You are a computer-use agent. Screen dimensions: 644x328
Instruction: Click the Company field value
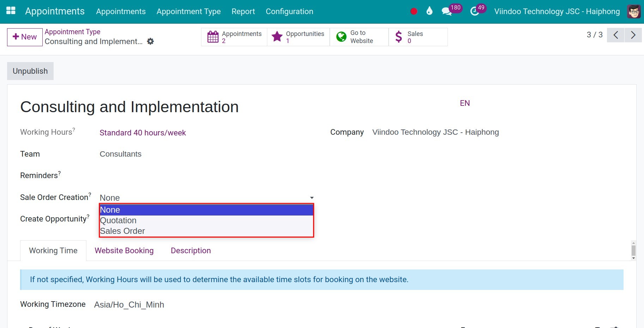(x=436, y=132)
